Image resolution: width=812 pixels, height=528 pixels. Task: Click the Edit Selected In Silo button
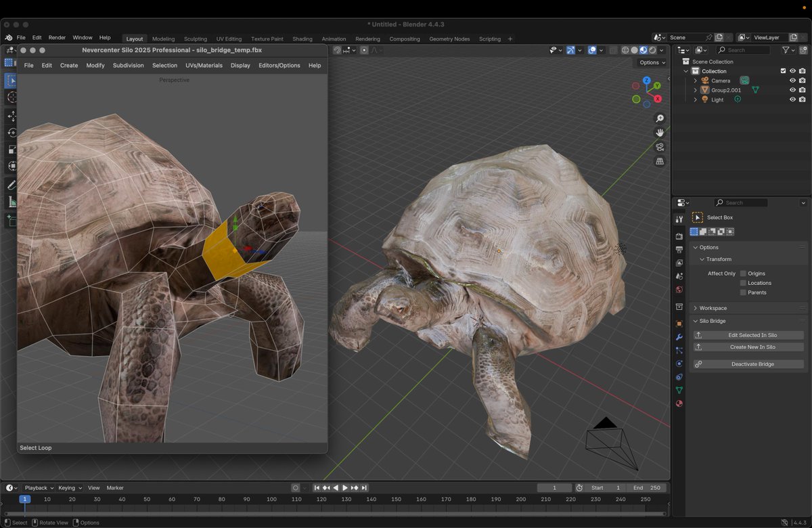click(x=752, y=335)
